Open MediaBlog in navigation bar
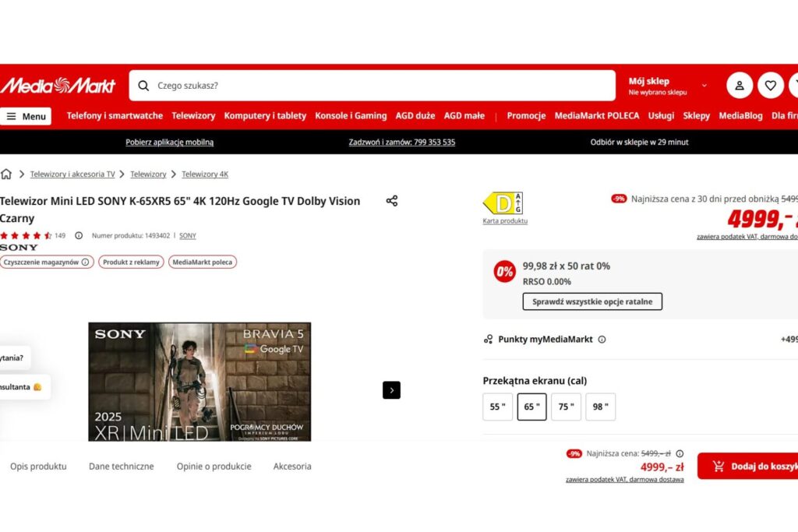This screenshot has height=532, width=798. pos(740,116)
